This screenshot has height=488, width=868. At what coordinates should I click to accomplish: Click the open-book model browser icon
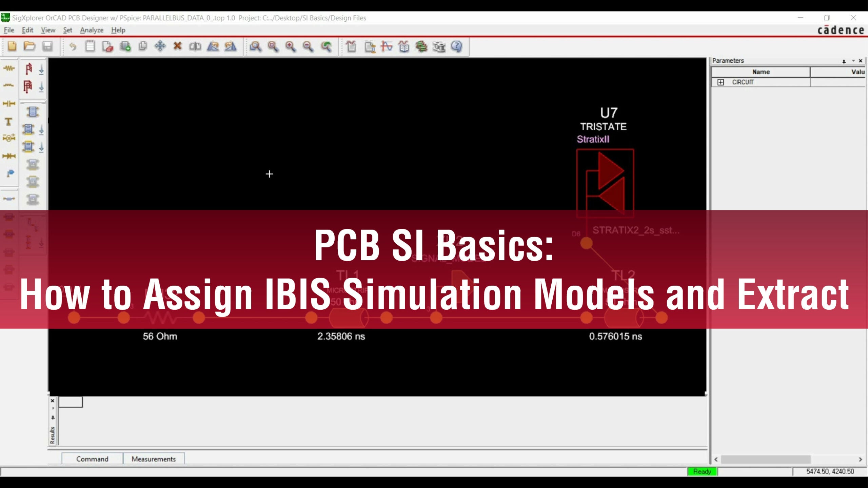404,46
